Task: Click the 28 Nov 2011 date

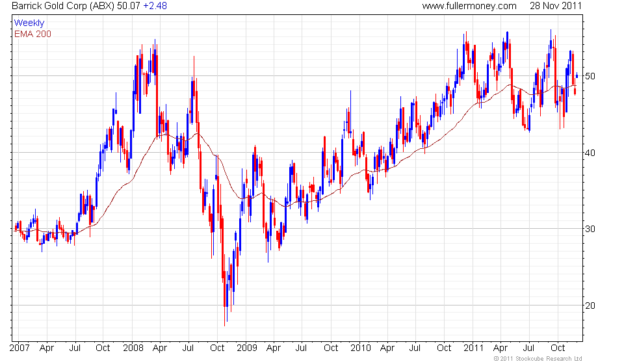Action: [x=555, y=6]
